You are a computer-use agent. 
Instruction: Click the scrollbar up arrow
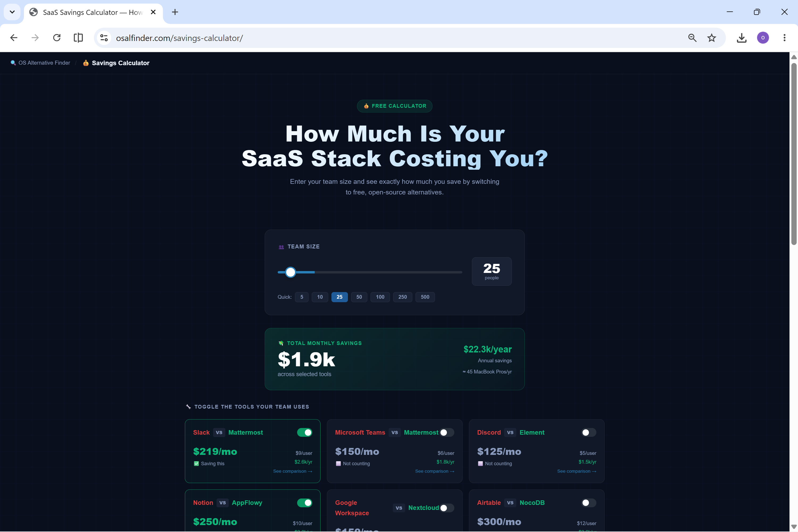(x=794, y=57)
